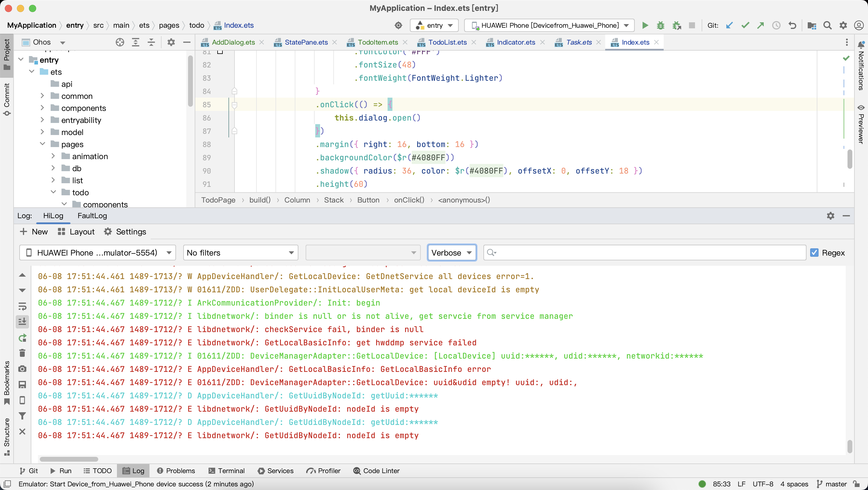
Task: Push commits with the Git push arrow
Action: coord(760,25)
